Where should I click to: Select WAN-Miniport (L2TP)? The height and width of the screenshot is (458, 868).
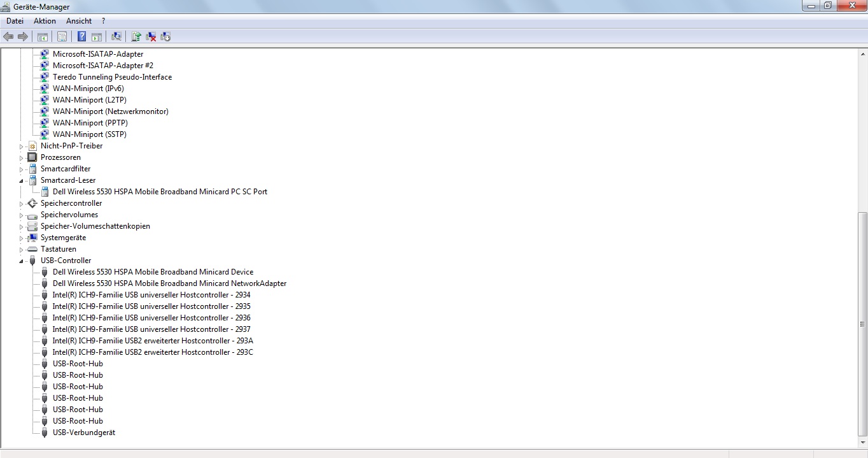coord(89,99)
